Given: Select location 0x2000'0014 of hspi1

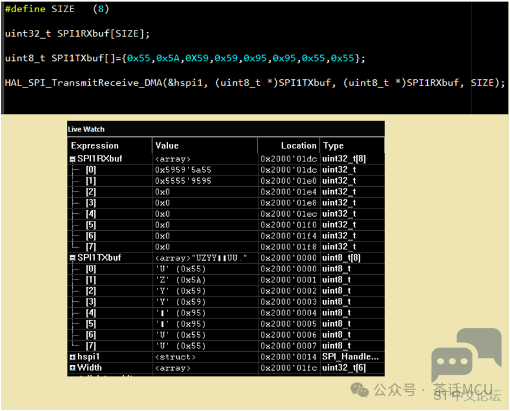Looking at the screenshot, I should pos(288,357).
